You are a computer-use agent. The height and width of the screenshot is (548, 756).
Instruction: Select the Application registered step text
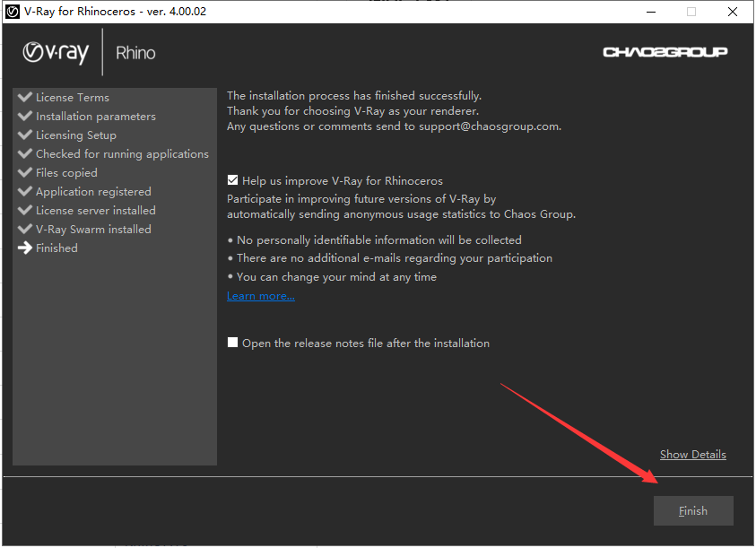tap(93, 192)
